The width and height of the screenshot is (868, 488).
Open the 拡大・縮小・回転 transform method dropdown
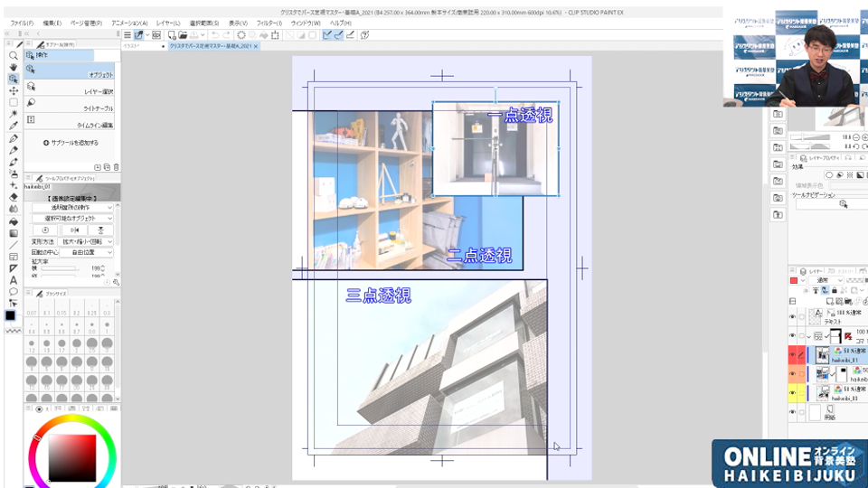click(x=87, y=241)
